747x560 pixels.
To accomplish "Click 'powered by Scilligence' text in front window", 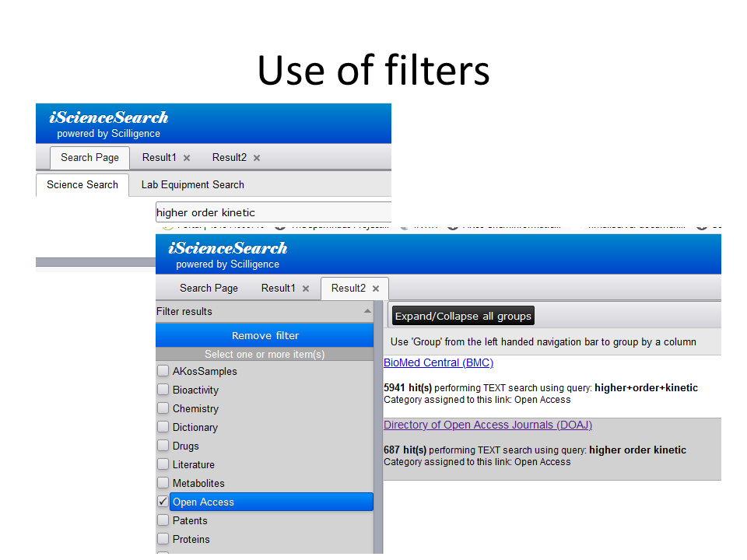I will coord(228,264).
